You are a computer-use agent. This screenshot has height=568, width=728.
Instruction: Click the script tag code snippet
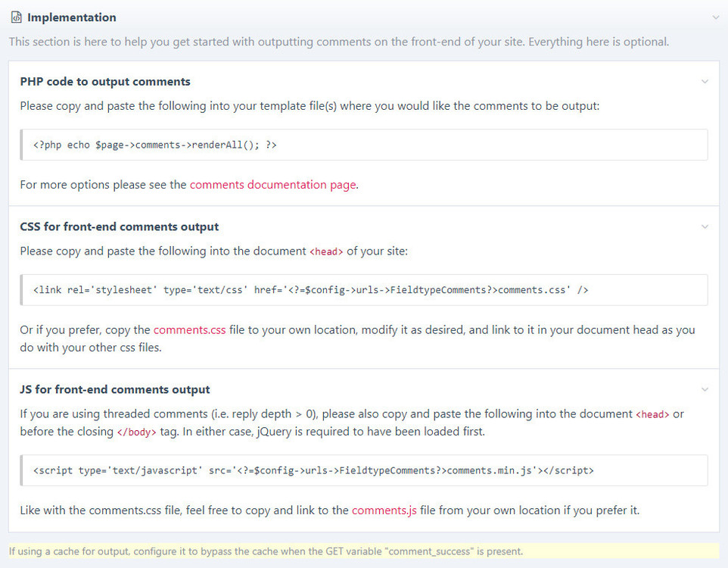click(313, 470)
